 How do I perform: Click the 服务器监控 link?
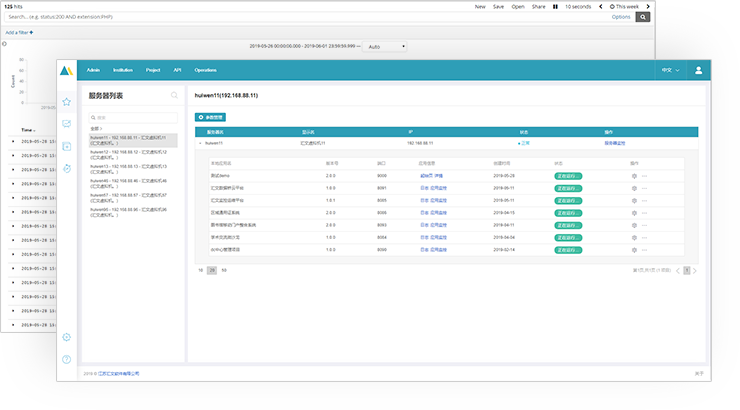[614, 144]
